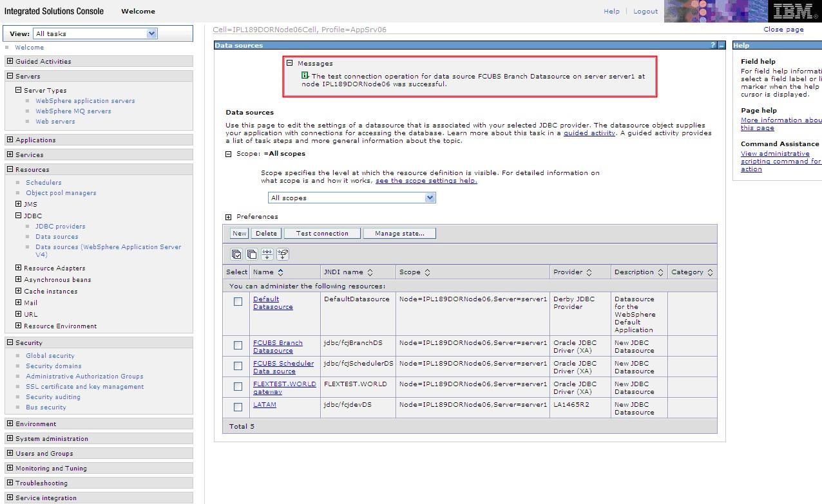Tick the checkbox for Default Datasource

click(x=238, y=302)
